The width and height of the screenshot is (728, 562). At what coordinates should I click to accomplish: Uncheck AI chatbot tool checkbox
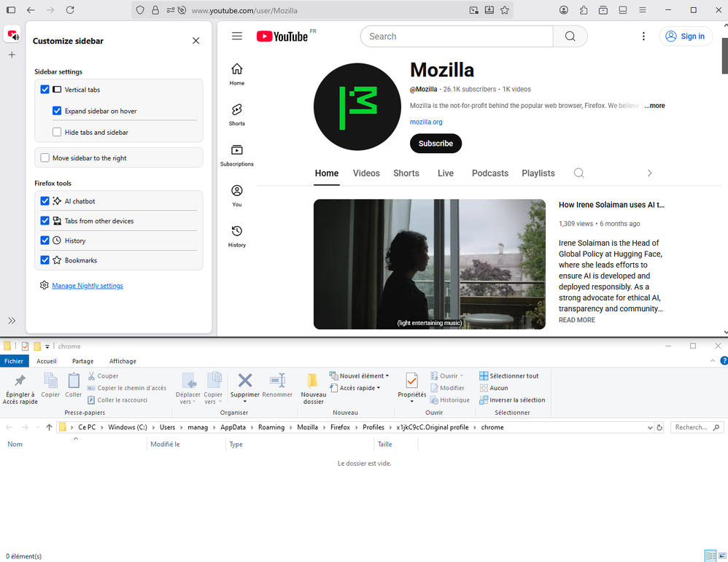(x=45, y=201)
